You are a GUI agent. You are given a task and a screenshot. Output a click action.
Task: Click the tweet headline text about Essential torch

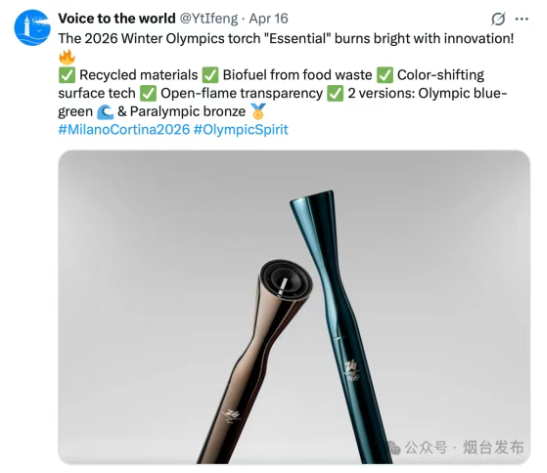(x=286, y=38)
